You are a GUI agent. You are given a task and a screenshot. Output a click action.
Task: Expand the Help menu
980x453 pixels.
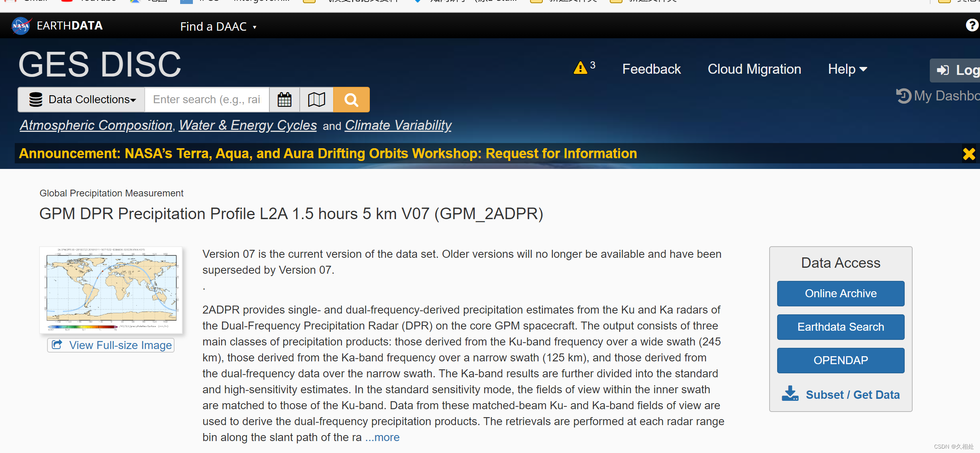(847, 69)
